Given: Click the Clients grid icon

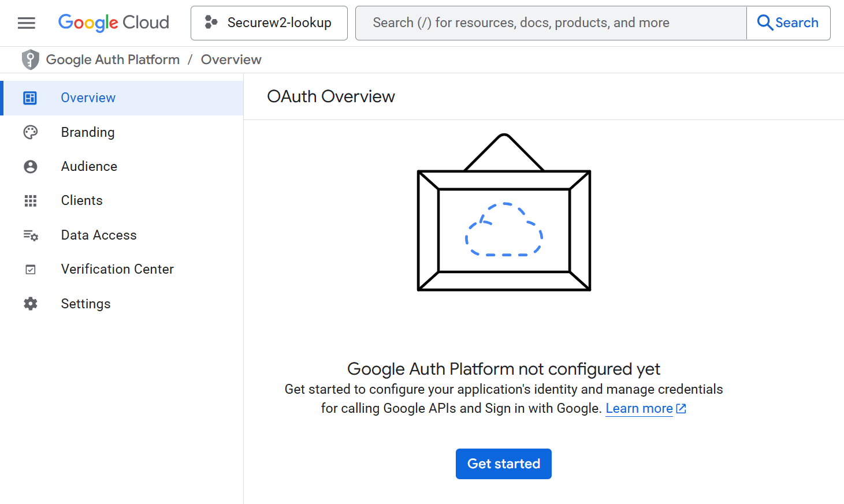Looking at the screenshot, I should coord(31,200).
